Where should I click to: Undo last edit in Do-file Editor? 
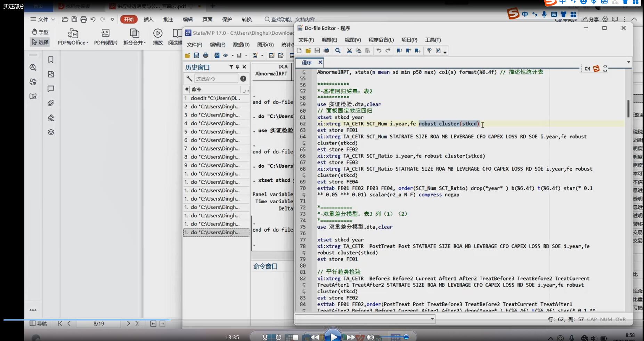pyautogui.click(x=379, y=51)
